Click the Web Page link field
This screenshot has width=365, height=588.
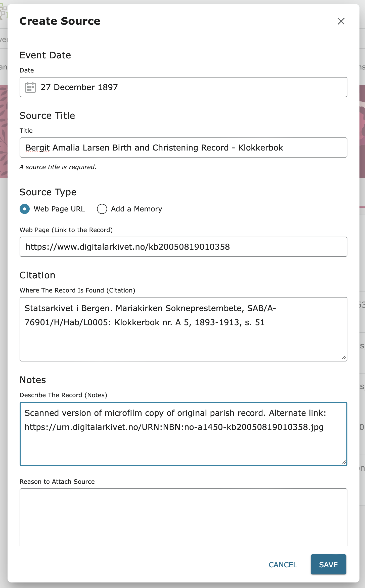(x=183, y=247)
